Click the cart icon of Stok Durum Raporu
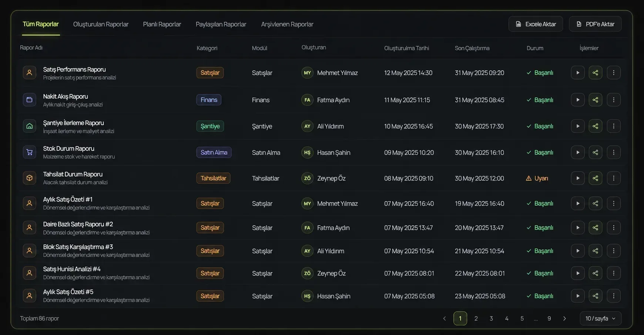The width and height of the screenshot is (644, 335). click(x=29, y=152)
